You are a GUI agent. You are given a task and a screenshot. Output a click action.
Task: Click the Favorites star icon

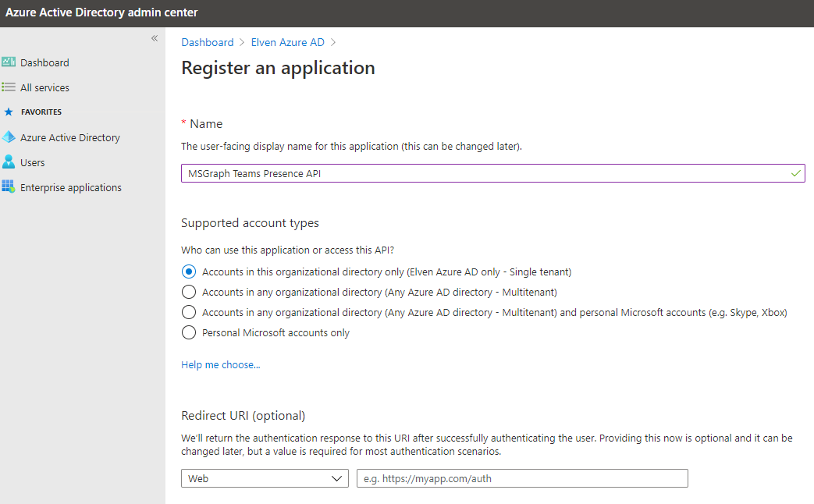pyautogui.click(x=9, y=112)
